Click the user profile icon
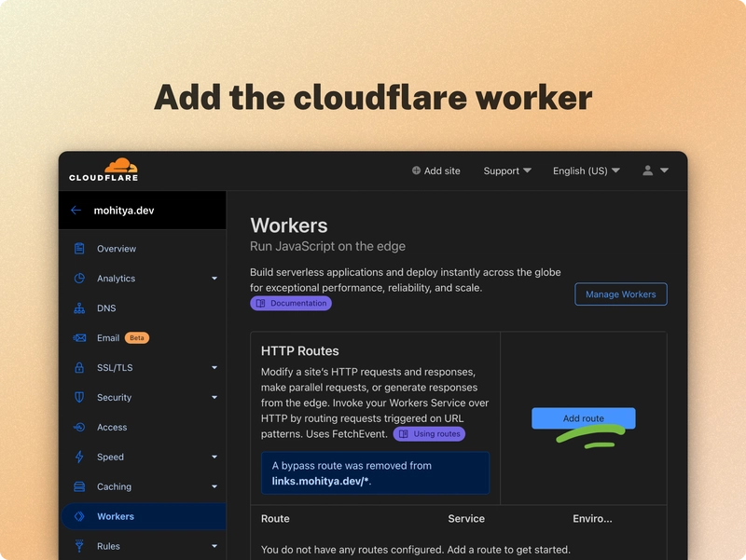This screenshot has width=746, height=560. click(x=647, y=171)
